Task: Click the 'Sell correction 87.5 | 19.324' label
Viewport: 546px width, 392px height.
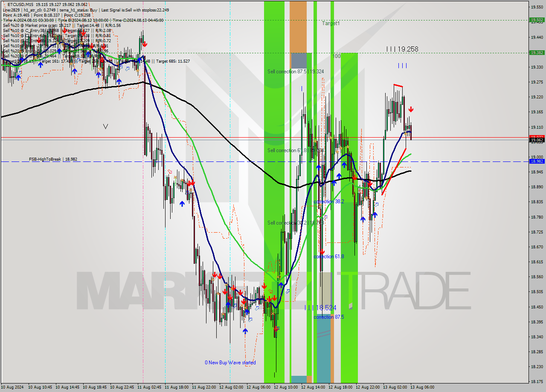Action: (296, 72)
